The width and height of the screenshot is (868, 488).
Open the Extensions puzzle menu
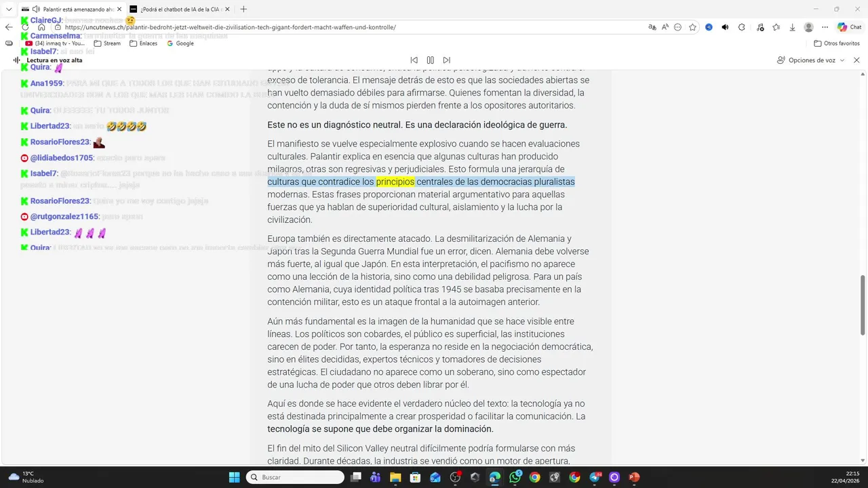pos(741,27)
